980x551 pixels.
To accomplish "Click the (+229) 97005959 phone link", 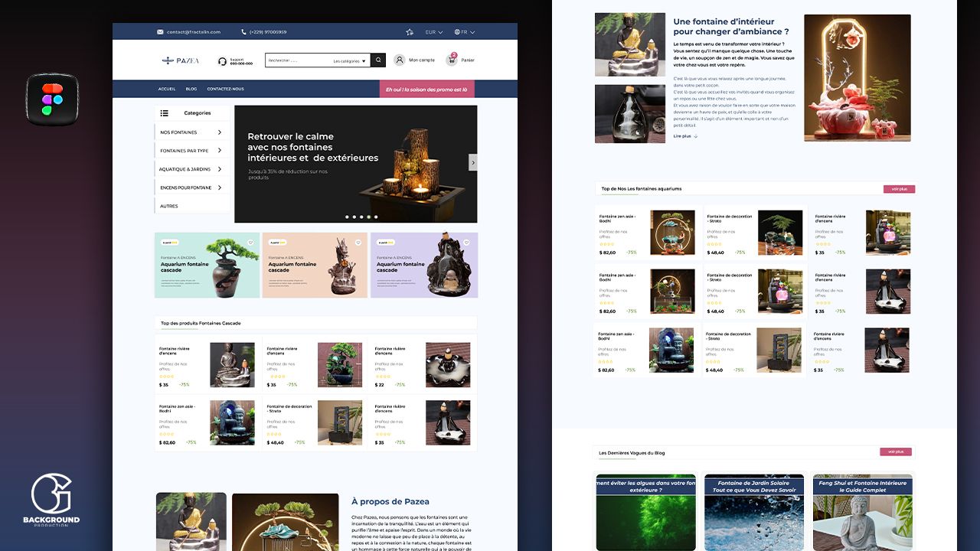I will point(268,32).
